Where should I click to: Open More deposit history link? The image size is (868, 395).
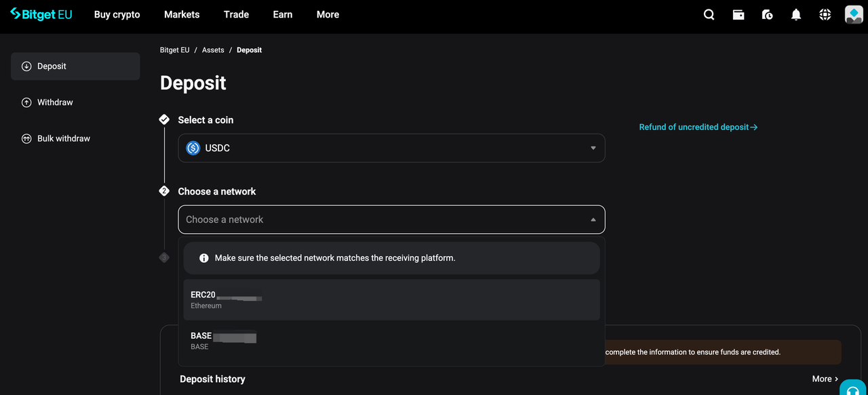pos(825,379)
